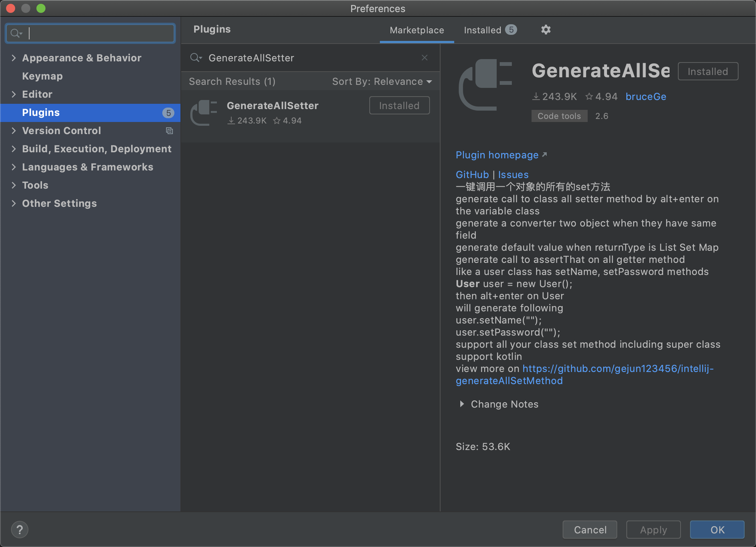
Task: Expand the Editor settings node
Action: (x=14, y=94)
